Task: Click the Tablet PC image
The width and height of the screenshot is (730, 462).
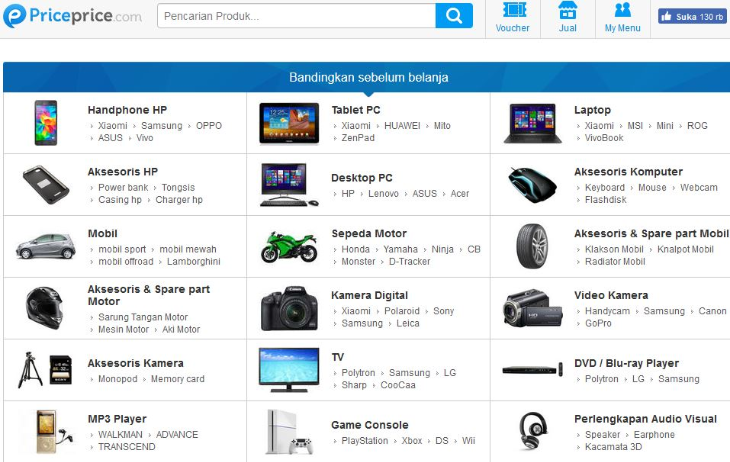Action: point(289,123)
